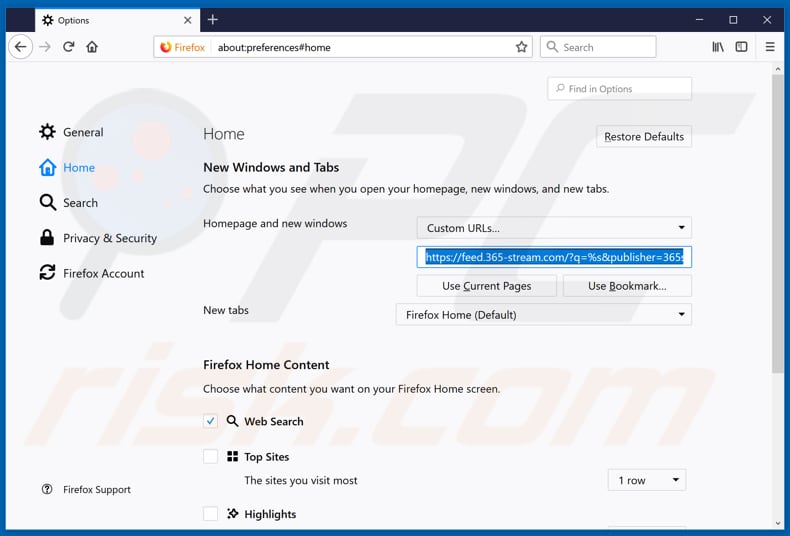790x536 pixels.
Task: Click the custom homepage URL field
Action: coord(554,257)
